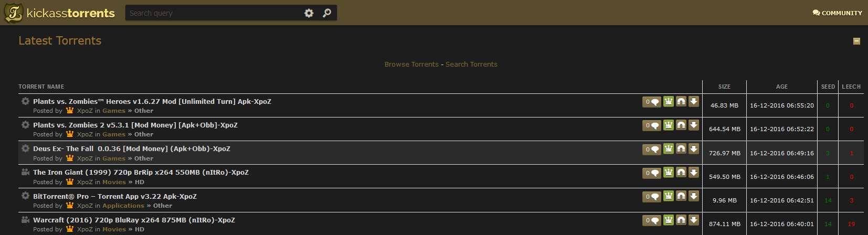868x235 pixels.
Task: Open magnet link for Warcraft (2016)
Action: tap(681, 220)
